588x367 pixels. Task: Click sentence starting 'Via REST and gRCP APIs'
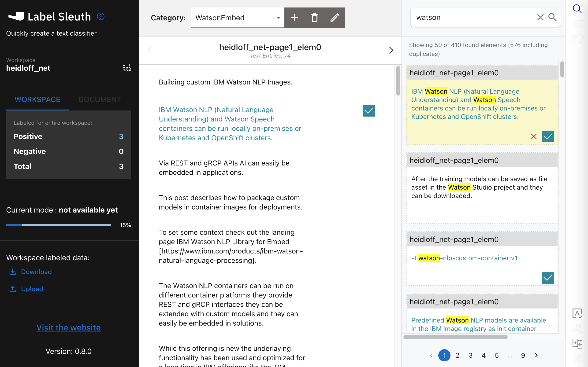click(x=224, y=168)
